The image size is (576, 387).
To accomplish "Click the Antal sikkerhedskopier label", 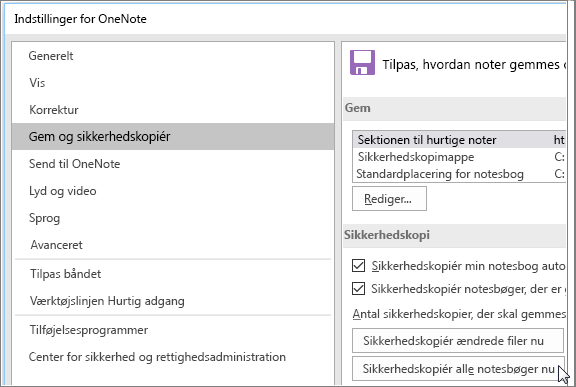I will (x=459, y=314).
